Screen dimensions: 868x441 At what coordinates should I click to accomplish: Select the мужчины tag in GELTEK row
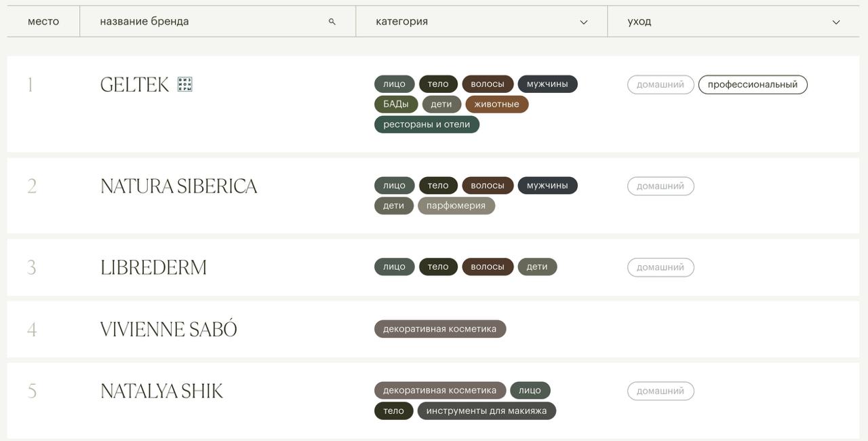point(547,84)
